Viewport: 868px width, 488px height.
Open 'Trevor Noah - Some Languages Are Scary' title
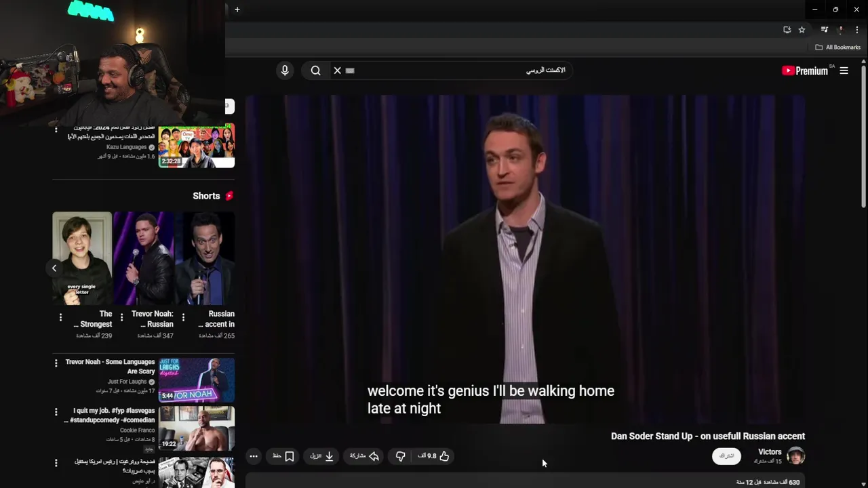110,367
